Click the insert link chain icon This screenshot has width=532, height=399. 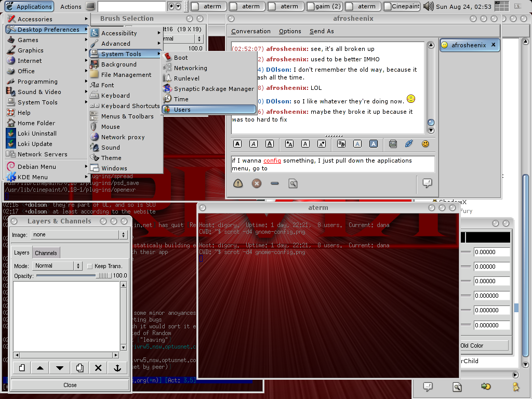pos(409,143)
